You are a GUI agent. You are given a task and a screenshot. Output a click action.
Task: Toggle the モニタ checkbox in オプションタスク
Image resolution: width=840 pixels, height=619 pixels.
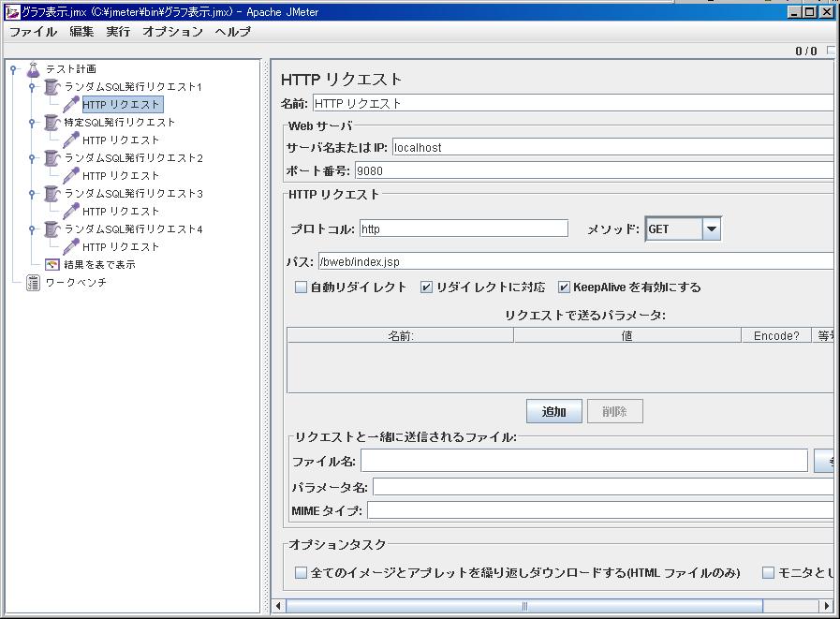coord(768,573)
